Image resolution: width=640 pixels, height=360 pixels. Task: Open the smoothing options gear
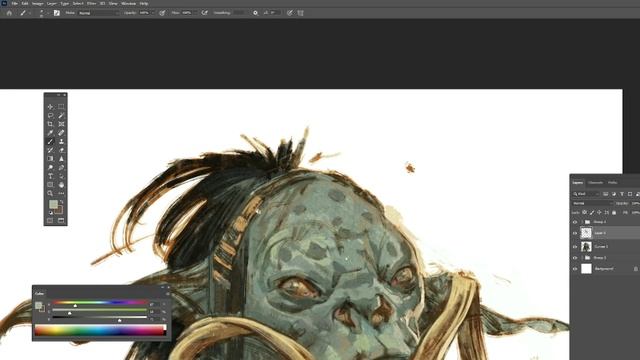256,13
